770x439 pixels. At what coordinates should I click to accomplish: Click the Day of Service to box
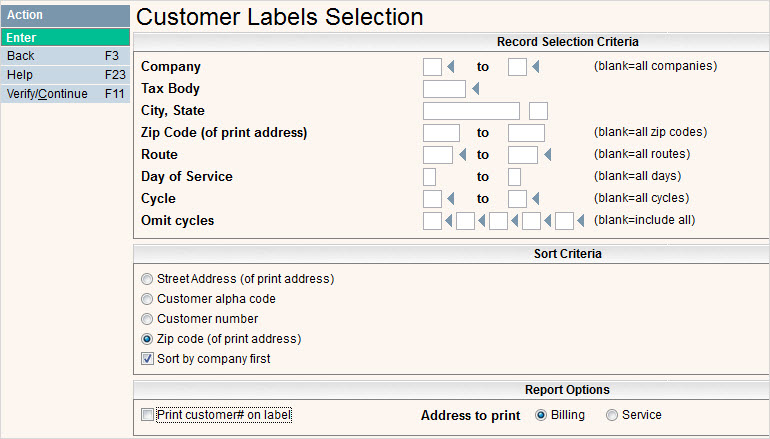tap(514, 177)
